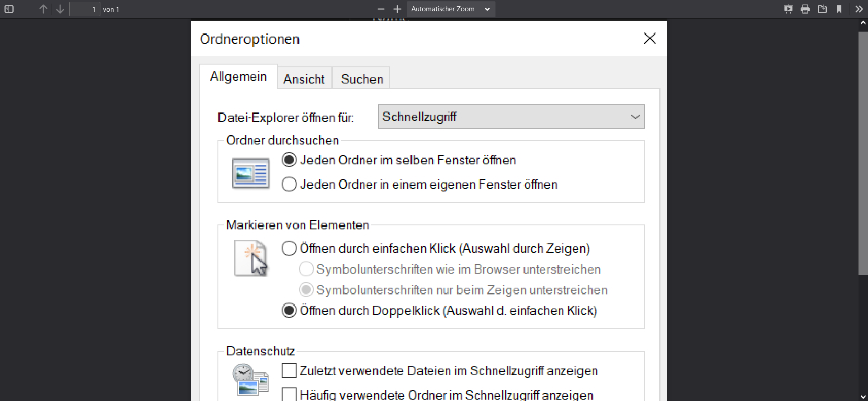
Task: Toggle the PDF viewer sidebar
Action: pyautogui.click(x=9, y=9)
